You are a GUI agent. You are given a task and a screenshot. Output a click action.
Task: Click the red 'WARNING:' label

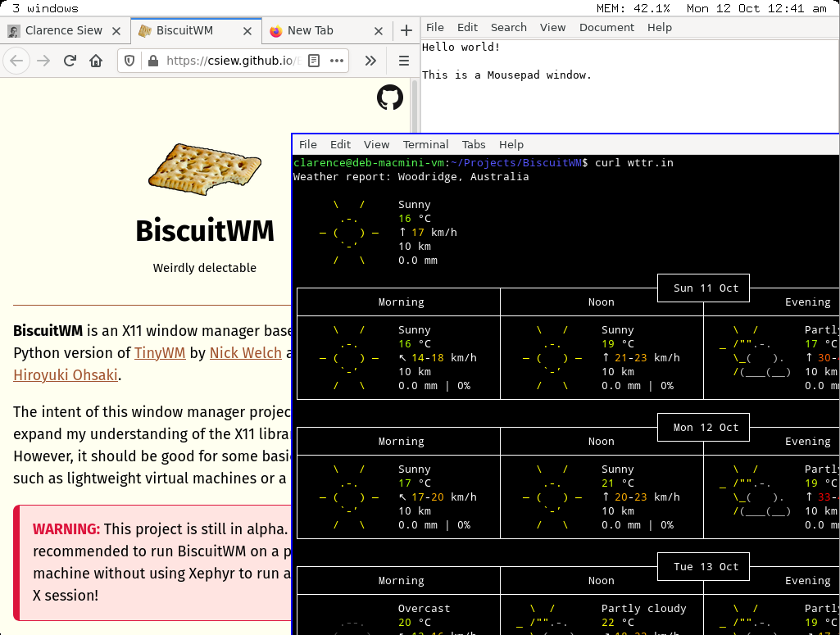pos(66,529)
